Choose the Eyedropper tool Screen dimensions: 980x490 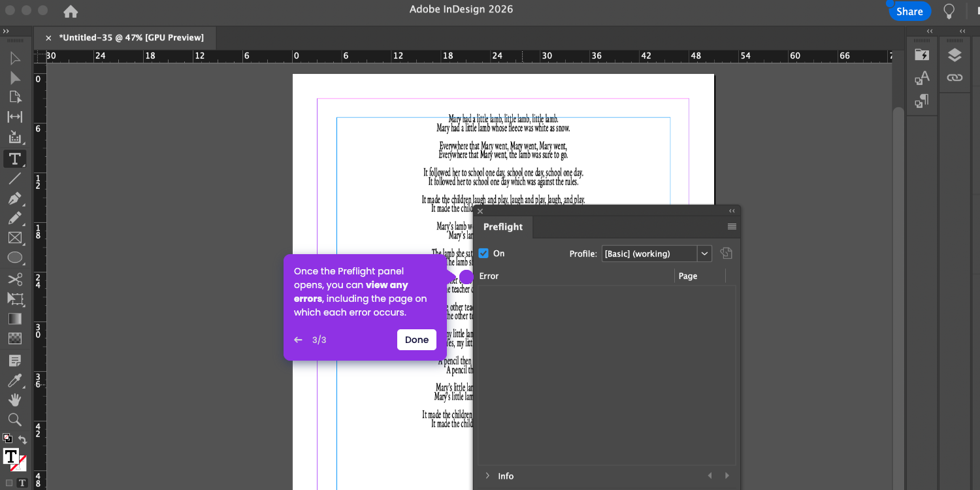(15, 380)
